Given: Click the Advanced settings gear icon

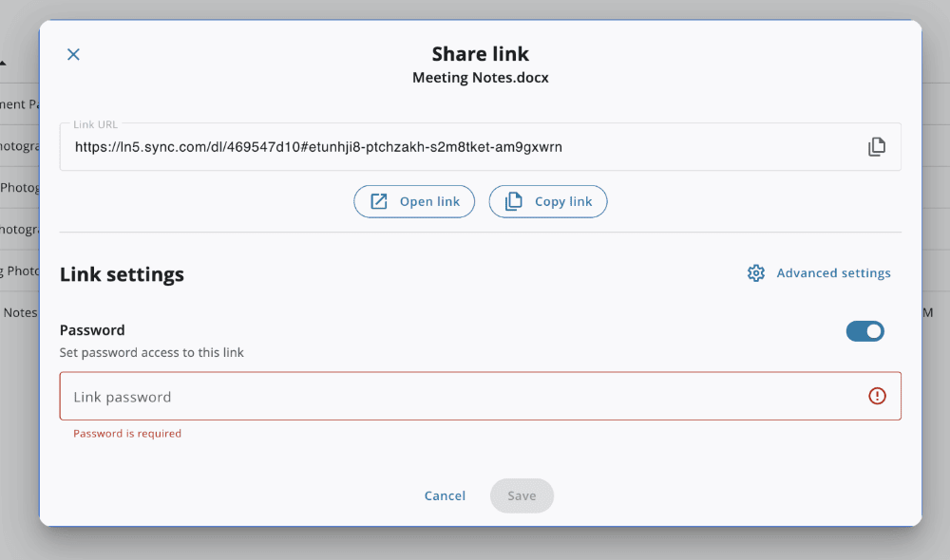Looking at the screenshot, I should point(756,273).
